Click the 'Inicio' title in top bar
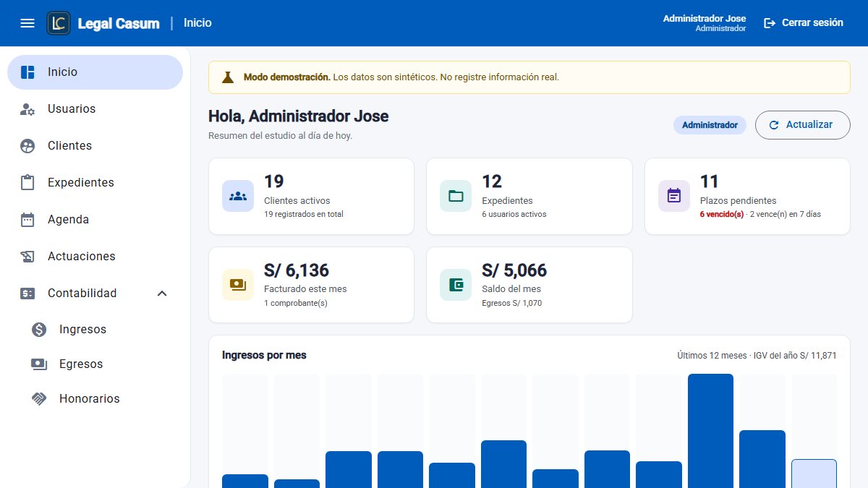The width and height of the screenshot is (868, 488). [197, 23]
